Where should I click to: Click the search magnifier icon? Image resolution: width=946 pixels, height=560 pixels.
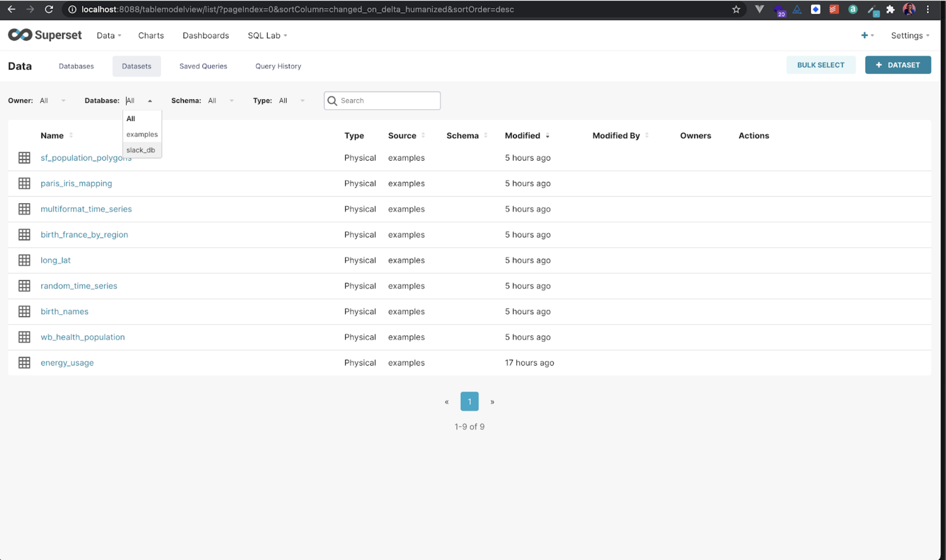(x=332, y=101)
